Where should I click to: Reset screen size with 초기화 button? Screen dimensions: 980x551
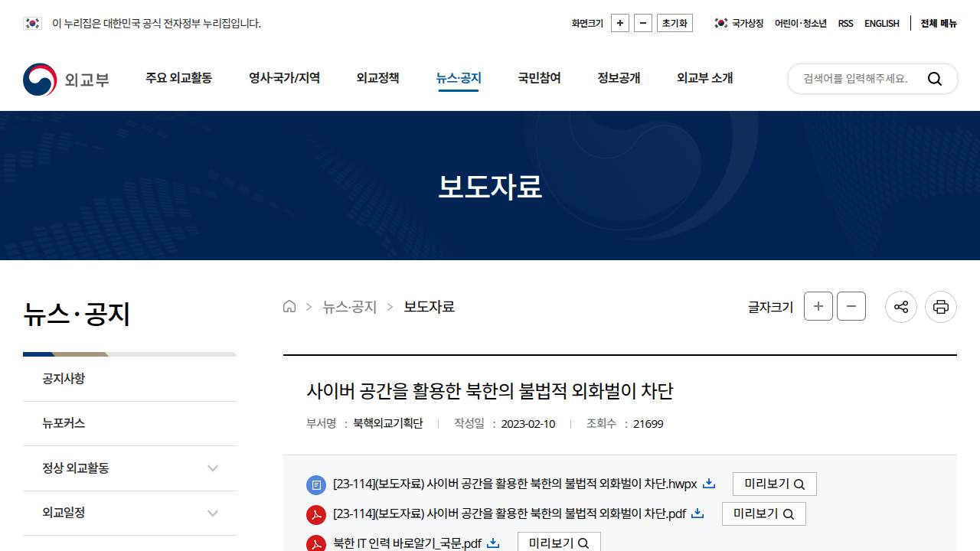(x=675, y=23)
